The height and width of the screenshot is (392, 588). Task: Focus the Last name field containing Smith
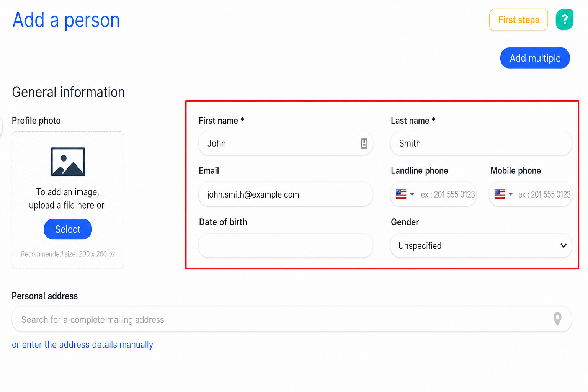pyautogui.click(x=481, y=143)
